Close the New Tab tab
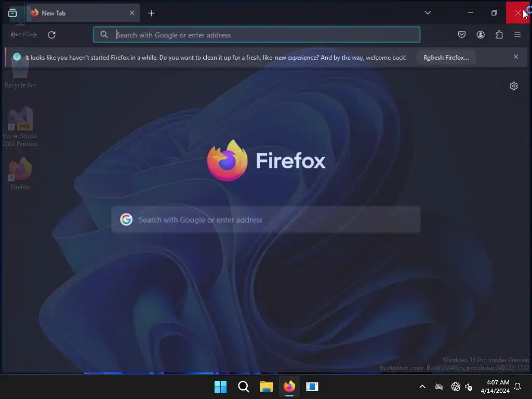The width and height of the screenshot is (532, 399). point(132,13)
